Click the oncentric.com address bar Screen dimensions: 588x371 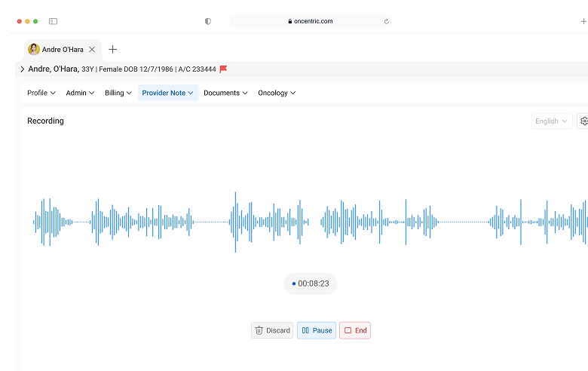(x=311, y=21)
